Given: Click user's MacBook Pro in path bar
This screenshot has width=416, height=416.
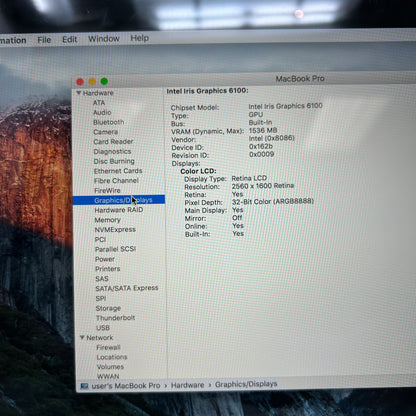Looking at the screenshot, I should 126,386.
